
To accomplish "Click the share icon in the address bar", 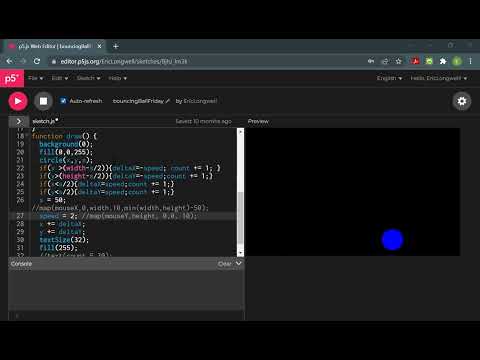I will point(385,61).
